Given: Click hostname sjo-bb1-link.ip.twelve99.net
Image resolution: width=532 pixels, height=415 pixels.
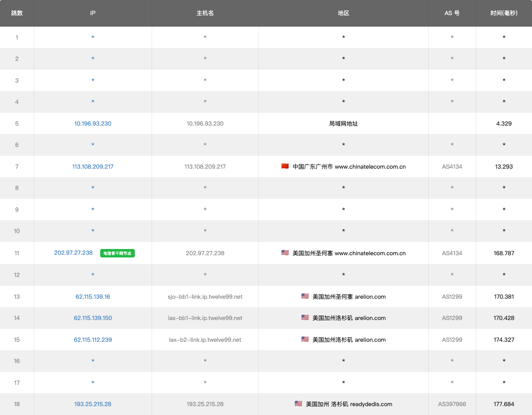Looking at the screenshot, I should (x=205, y=296).
